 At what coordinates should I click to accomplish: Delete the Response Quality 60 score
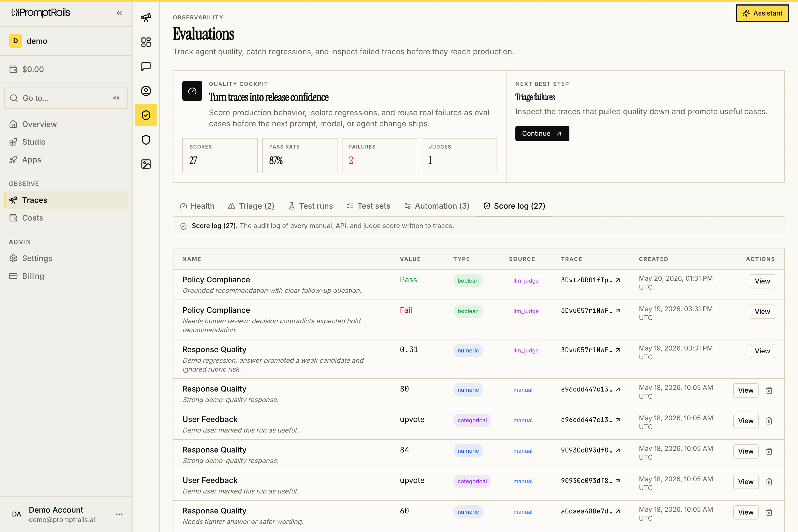[769, 513]
